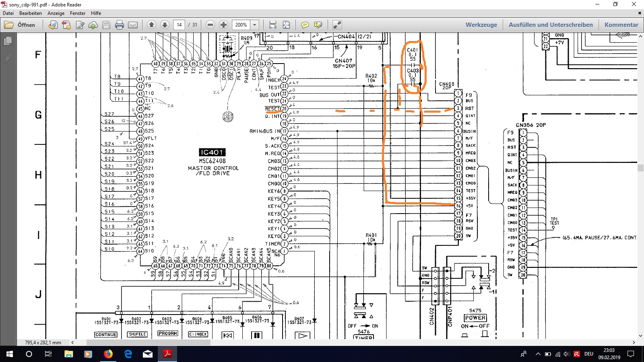Select the highlight text tool

[x=318, y=25]
